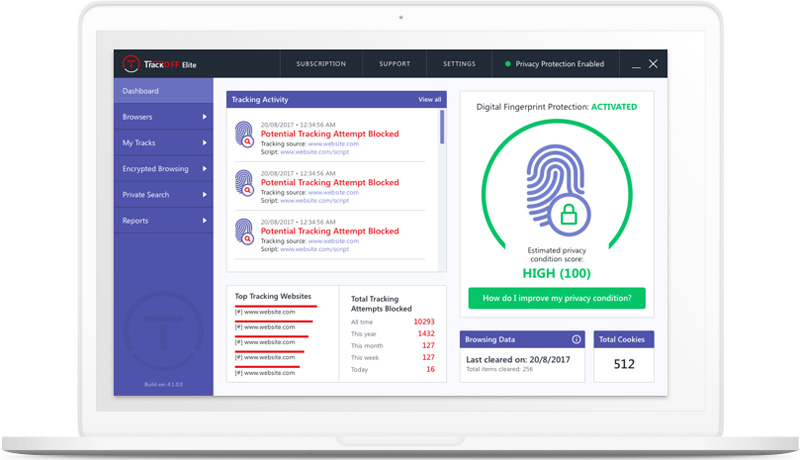Image resolution: width=800 pixels, height=460 pixels.
Task: Minimize the TrackOFF window
Action: (636, 66)
